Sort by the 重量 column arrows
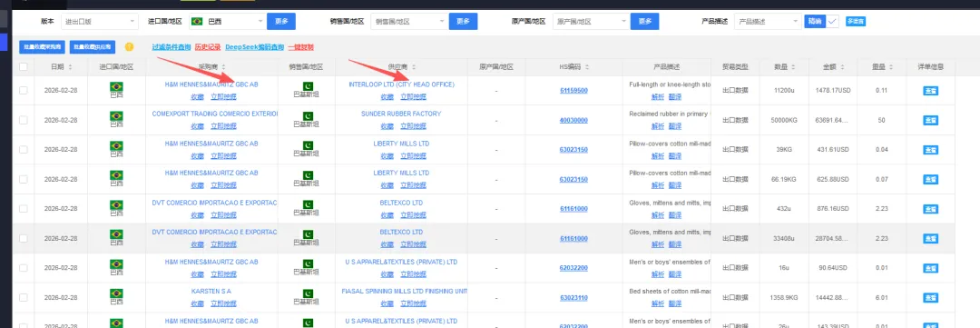This screenshot has height=328, width=980. pos(891,67)
